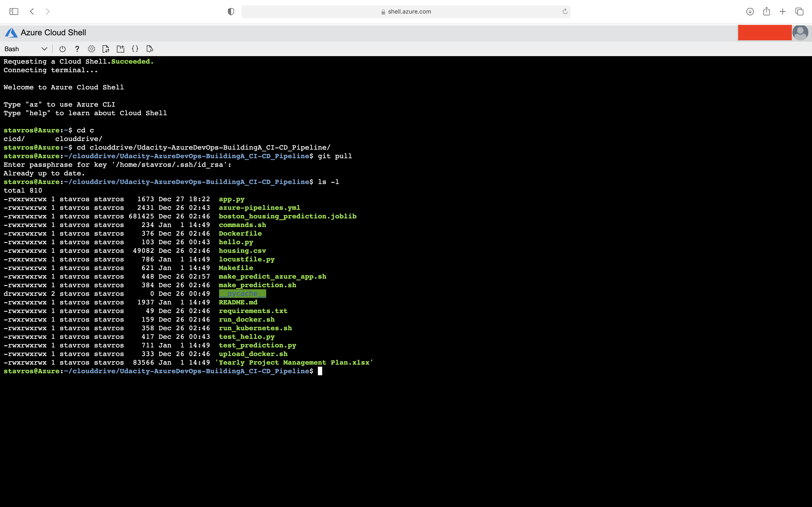Reload the shell.azure.com page
Viewport: 812px width, 507px height.
tap(565, 12)
